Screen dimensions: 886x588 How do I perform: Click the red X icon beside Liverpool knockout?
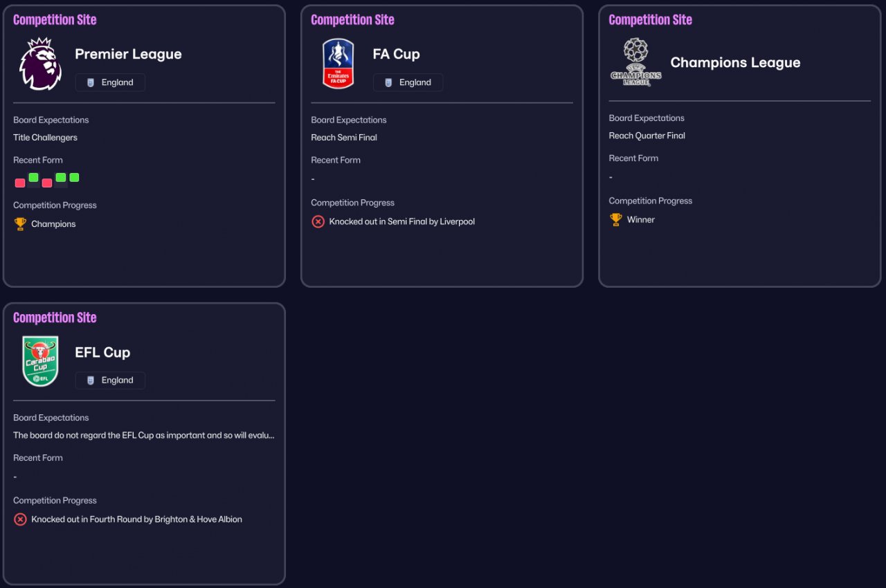pos(318,222)
